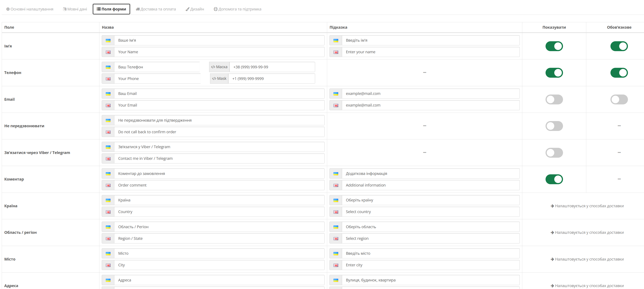Open the Основні налаштування tab
644x289 pixels.
(x=30, y=9)
